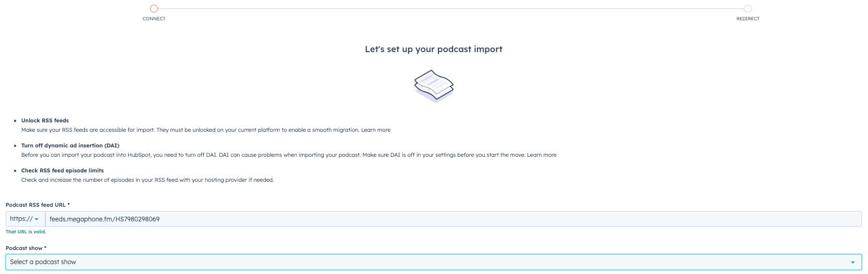Select the CONNECT step label
Image resolution: width=868 pixels, height=274 pixels.
tap(154, 19)
